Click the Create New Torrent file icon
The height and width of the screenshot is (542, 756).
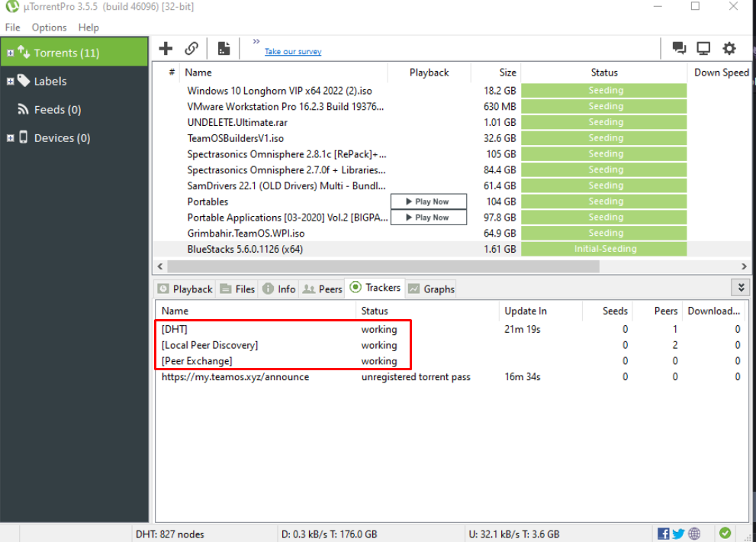(224, 48)
